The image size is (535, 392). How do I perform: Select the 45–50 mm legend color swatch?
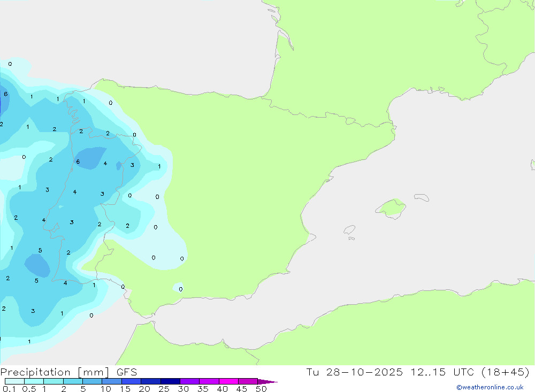pyautogui.click(x=248, y=381)
